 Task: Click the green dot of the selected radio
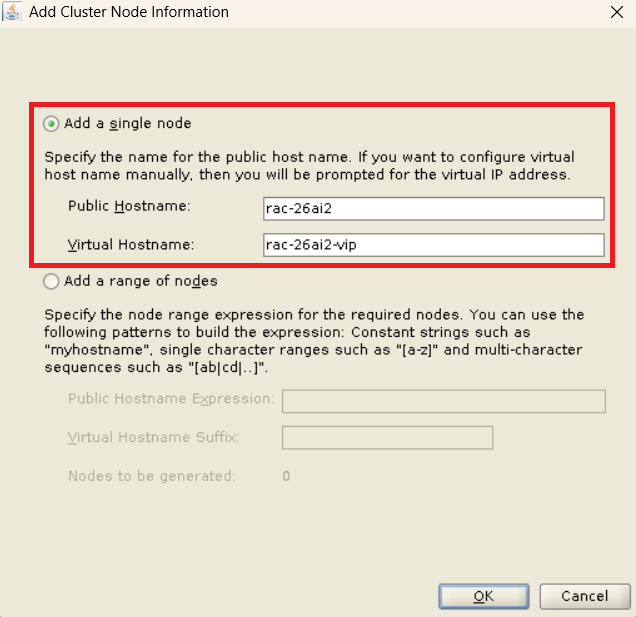click(x=52, y=124)
